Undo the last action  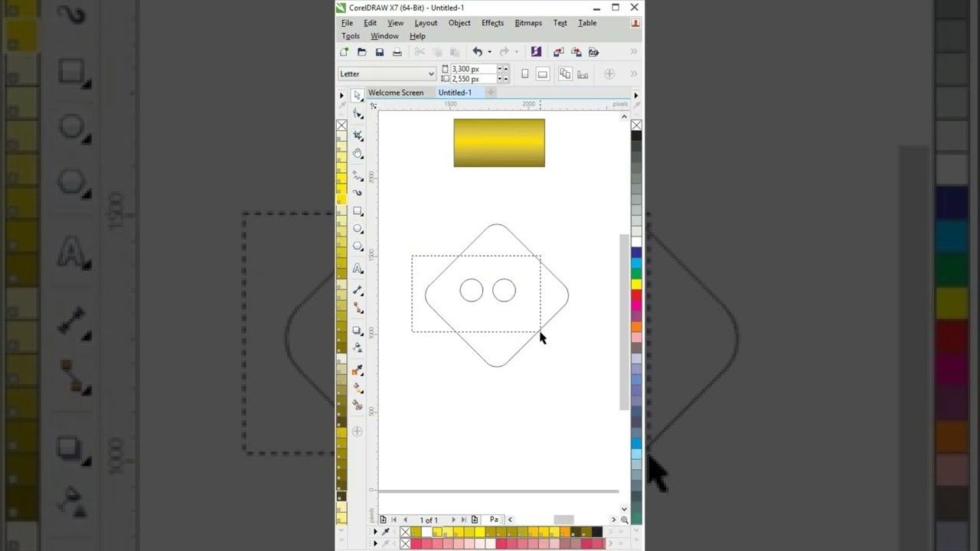(x=477, y=52)
